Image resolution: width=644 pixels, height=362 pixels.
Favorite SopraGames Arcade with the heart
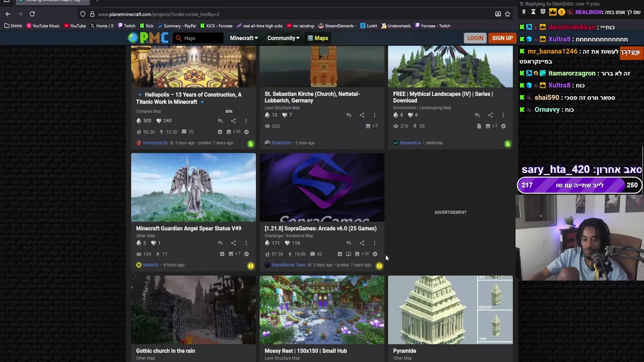287,243
